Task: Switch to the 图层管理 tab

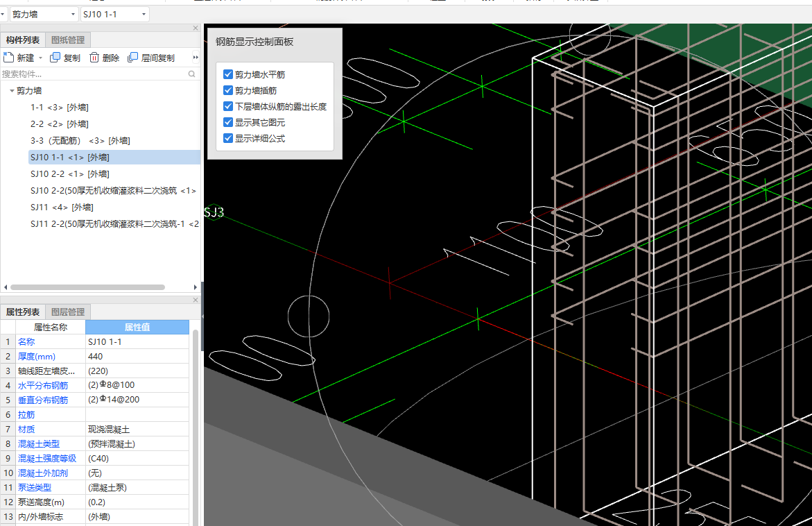Action: (x=68, y=312)
